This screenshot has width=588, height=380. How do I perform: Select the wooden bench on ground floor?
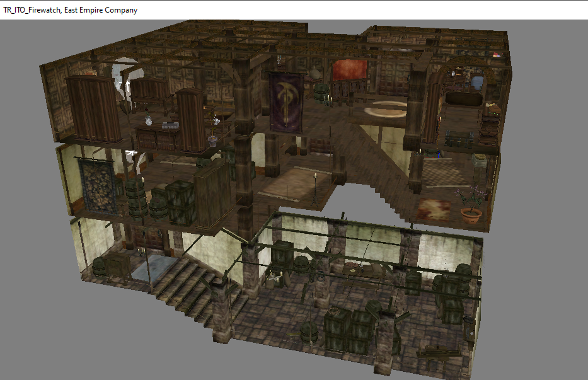click(438, 353)
